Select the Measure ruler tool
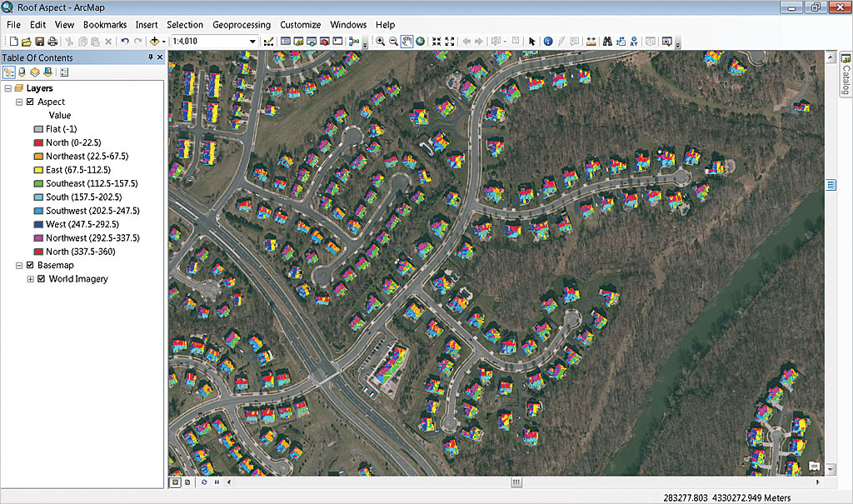853x504 pixels. pyautogui.click(x=591, y=42)
